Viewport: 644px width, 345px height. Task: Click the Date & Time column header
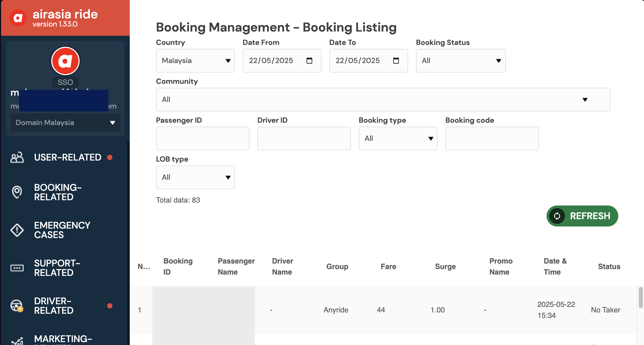click(x=555, y=266)
